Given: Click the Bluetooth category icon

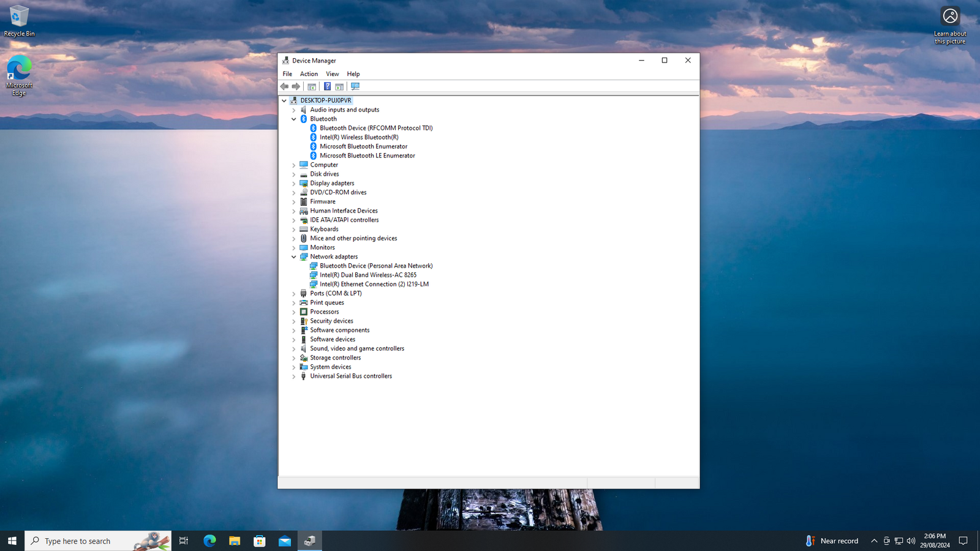Looking at the screenshot, I should (304, 119).
